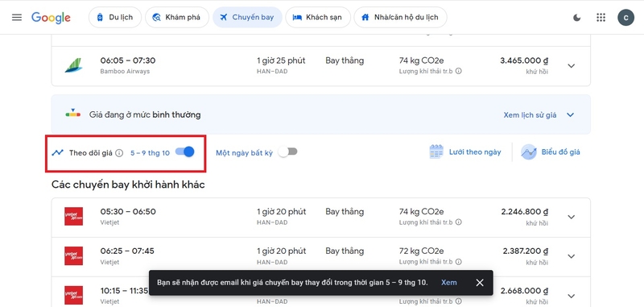Enable Một ngày bất kỳ tracking

click(287, 151)
